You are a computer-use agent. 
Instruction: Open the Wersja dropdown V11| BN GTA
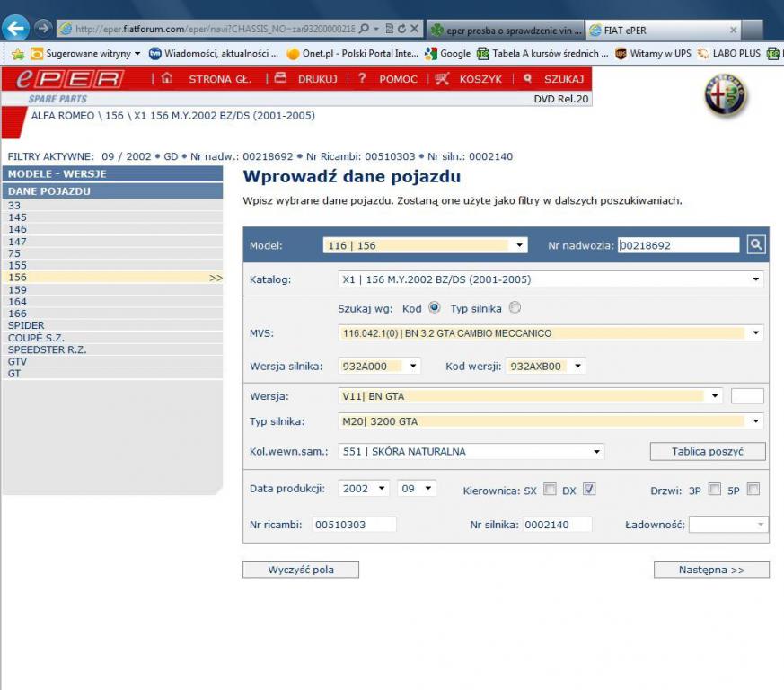point(530,396)
